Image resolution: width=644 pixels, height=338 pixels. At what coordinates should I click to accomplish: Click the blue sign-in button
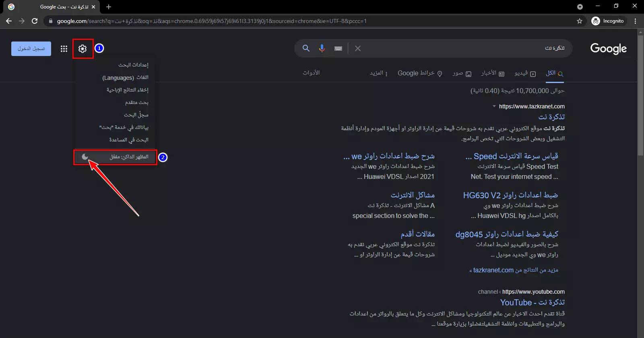click(x=31, y=49)
